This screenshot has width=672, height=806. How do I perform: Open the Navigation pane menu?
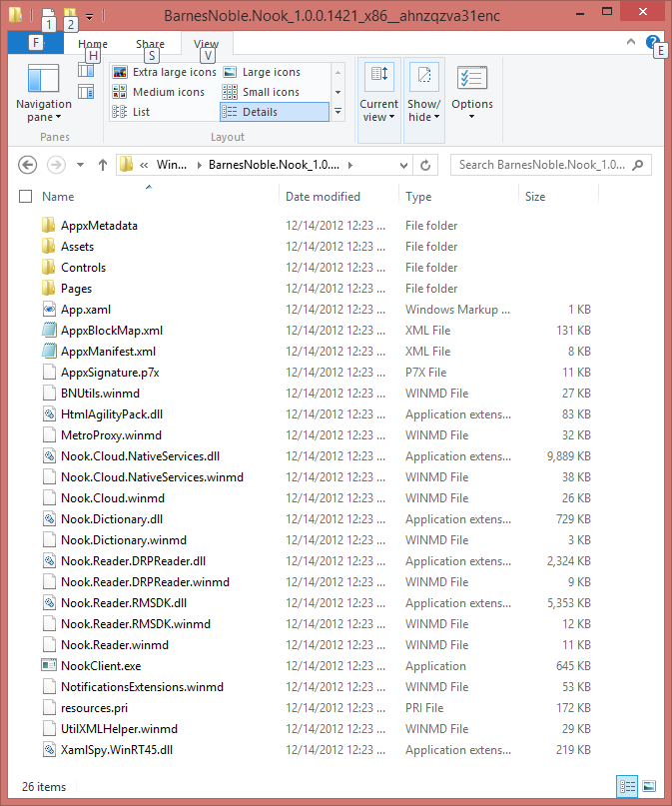(x=44, y=94)
